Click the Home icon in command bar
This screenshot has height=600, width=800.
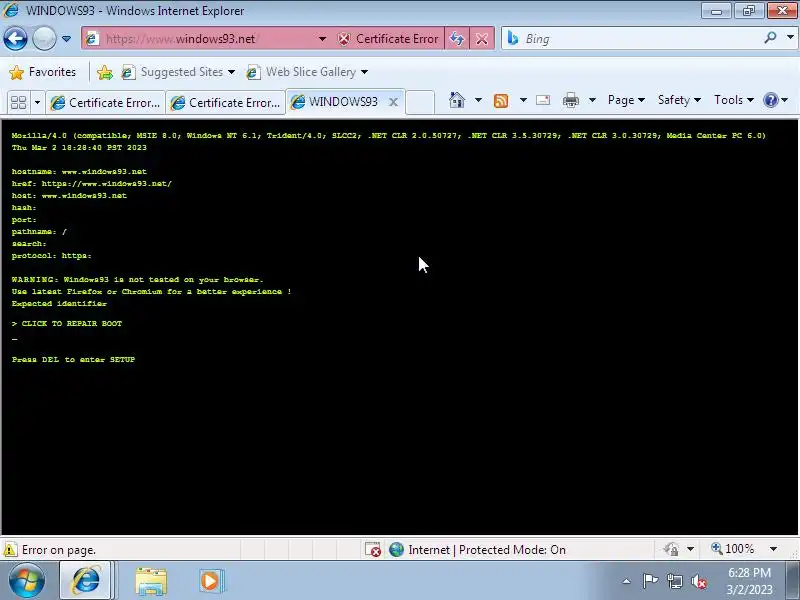457,100
